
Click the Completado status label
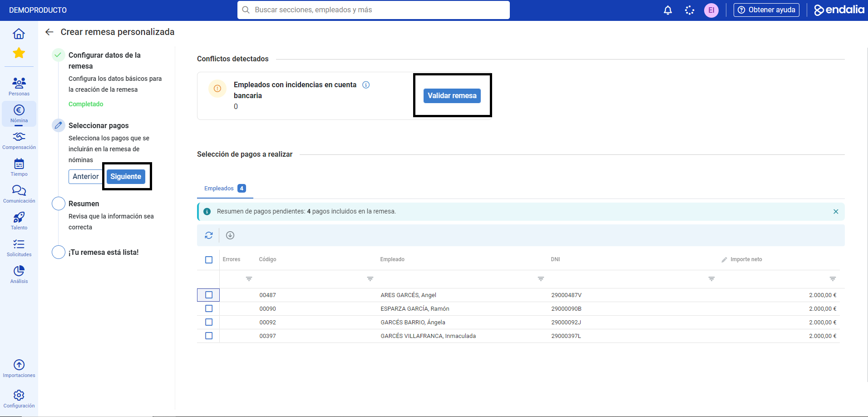pos(86,104)
